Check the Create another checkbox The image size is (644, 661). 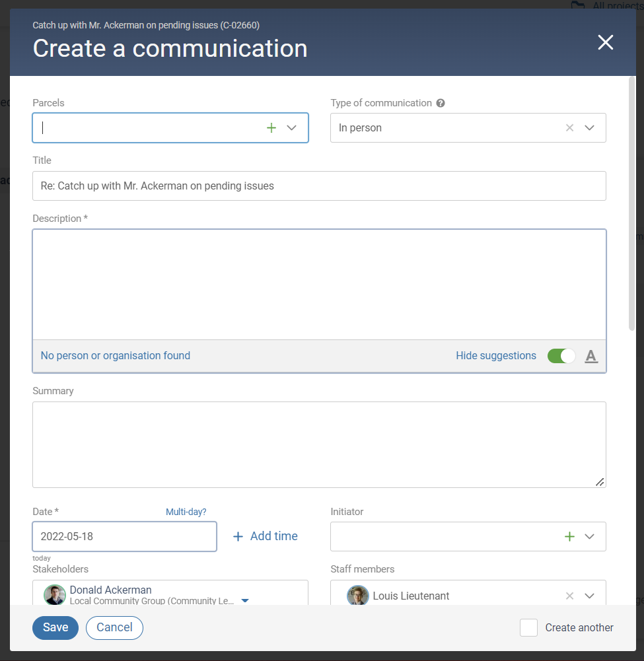coord(528,627)
